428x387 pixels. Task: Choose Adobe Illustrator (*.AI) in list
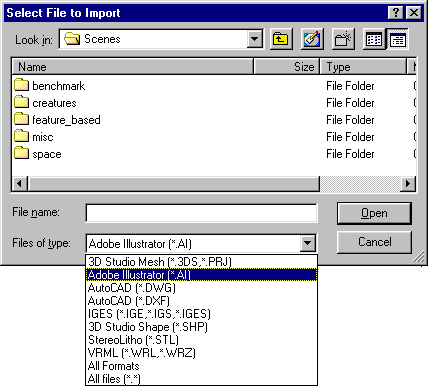pyautogui.click(x=201, y=275)
